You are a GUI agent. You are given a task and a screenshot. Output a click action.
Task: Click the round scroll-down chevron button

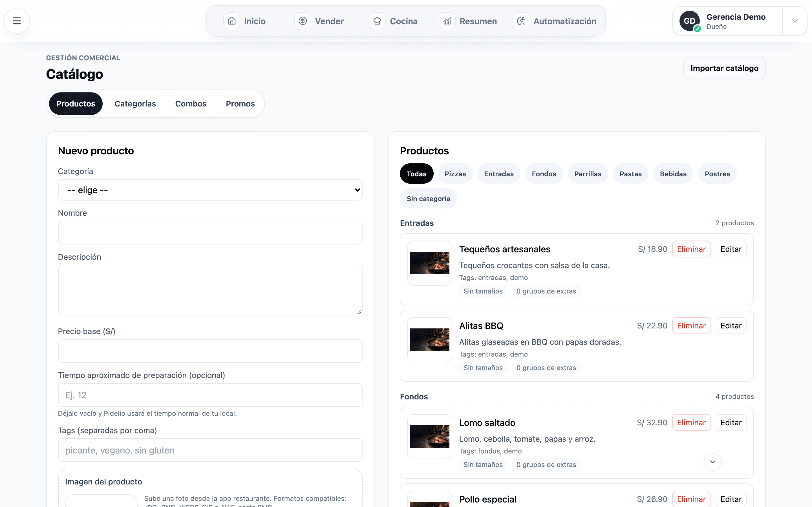point(713,462)
